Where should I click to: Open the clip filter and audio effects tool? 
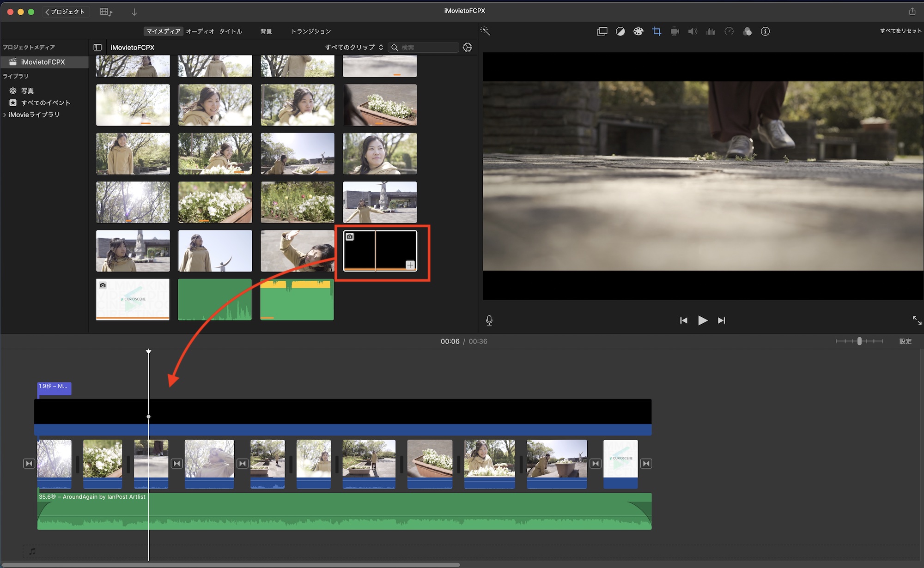pyautogui.click(x=747, y=31)
